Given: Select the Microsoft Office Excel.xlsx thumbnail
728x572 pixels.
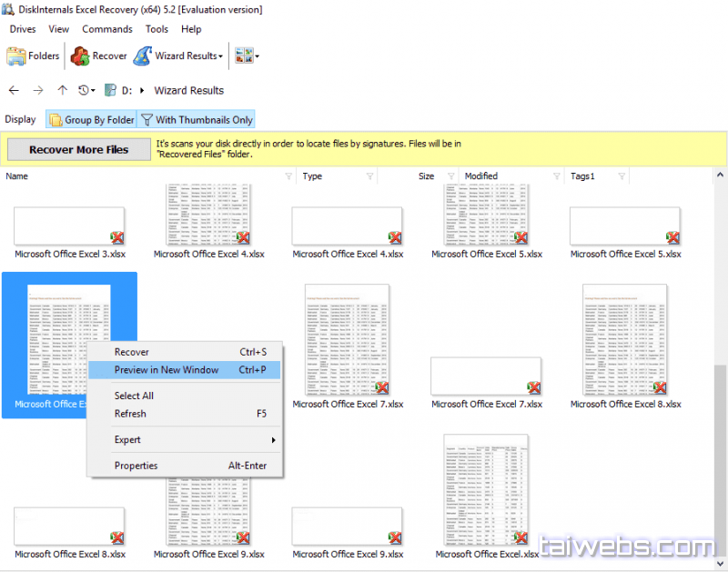Looking at the screenshot, I should 486,489.
